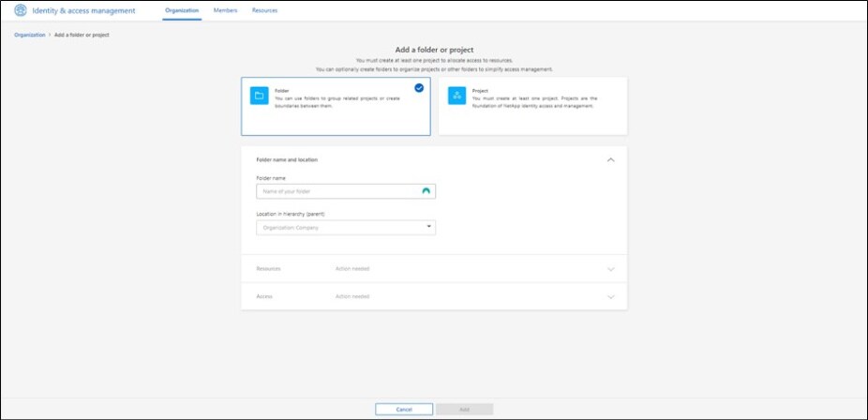Click the project hierarchy icon on Project card
This screenshot has height=420, width=868.
(456, 96)
